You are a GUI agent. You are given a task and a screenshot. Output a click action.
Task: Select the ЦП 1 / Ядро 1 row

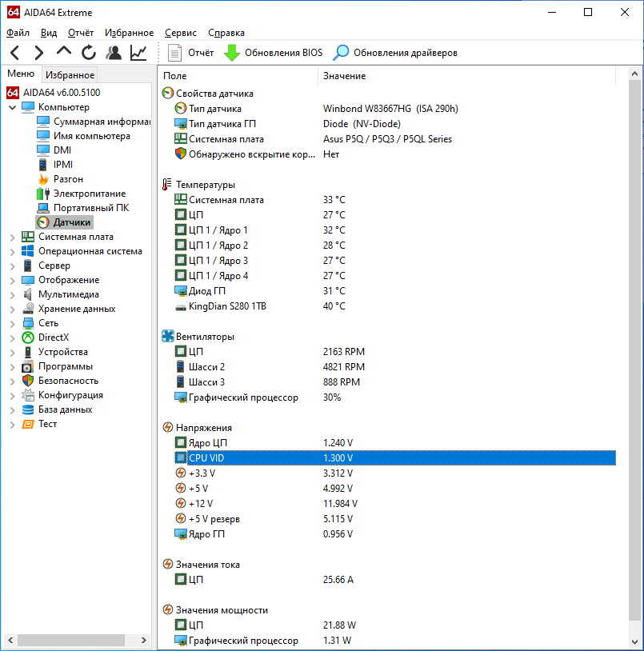pos(388,230)
